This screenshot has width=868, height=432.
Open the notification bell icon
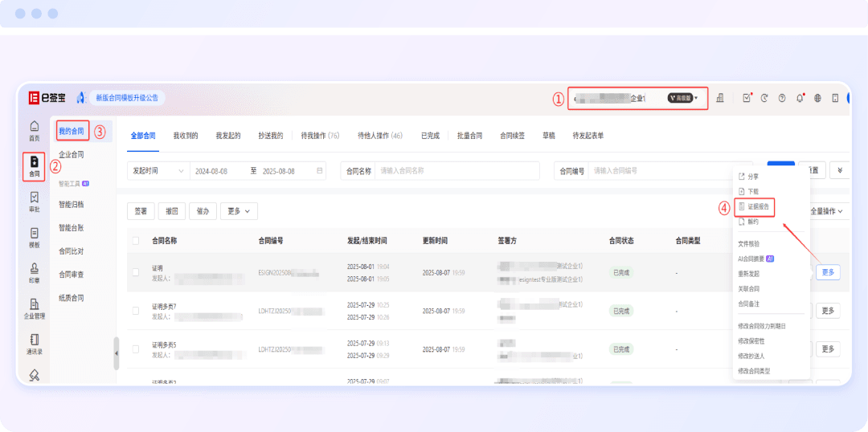[800, 98]
